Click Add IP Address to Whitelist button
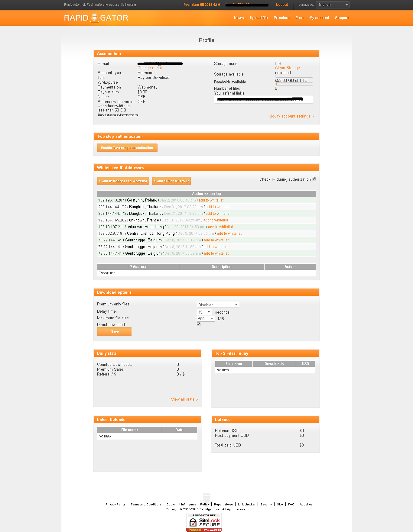This screenshot has height=532, width=413. [123, 181]
